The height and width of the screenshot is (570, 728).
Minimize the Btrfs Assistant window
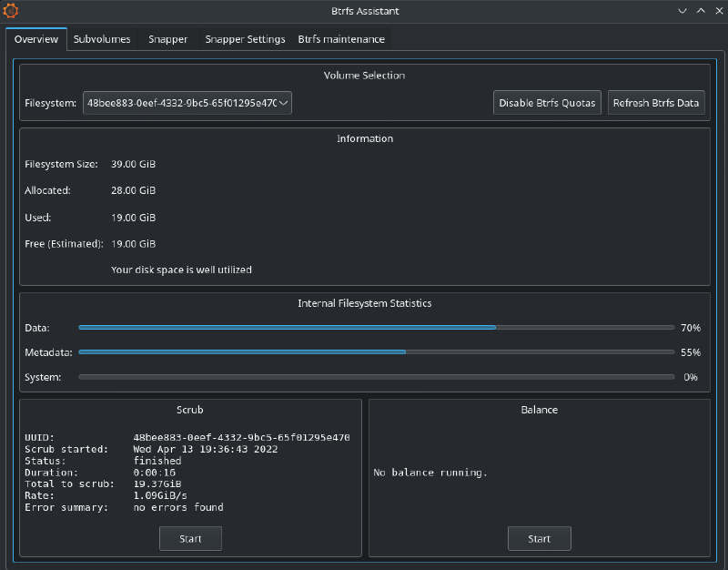682,11
